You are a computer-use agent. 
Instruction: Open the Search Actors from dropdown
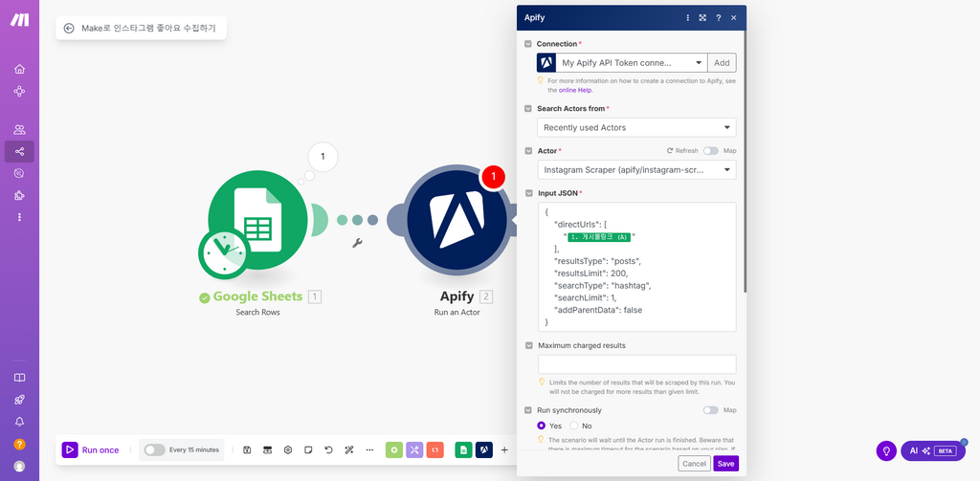point(636,127)
